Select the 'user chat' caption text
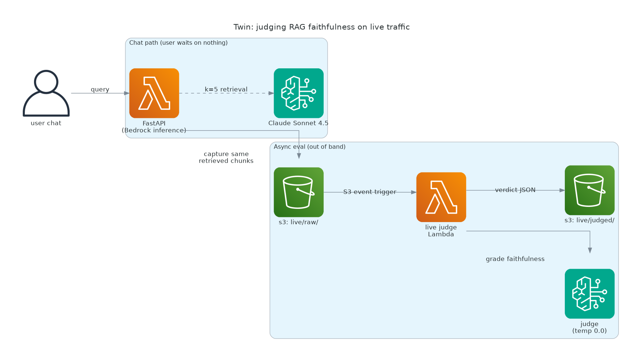644x364 pixels. [46, 123]
